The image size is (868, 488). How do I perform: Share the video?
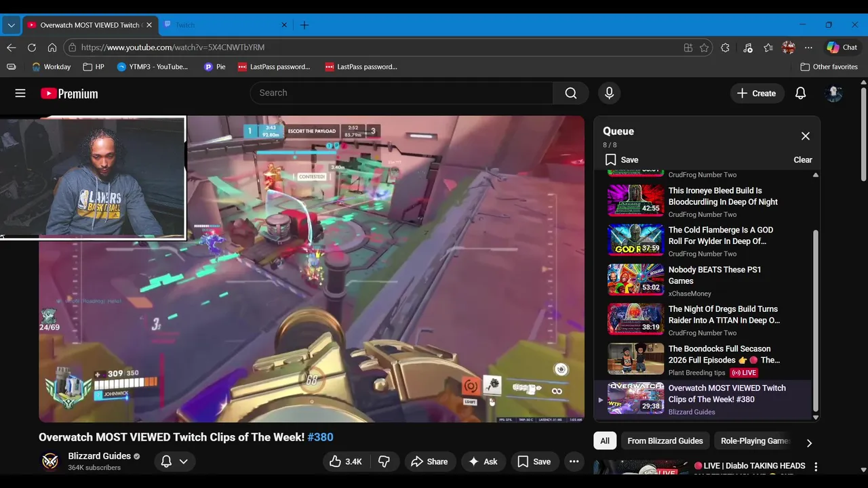click(x=430, y=462)
